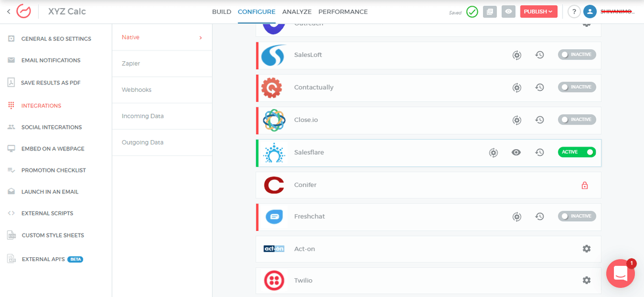Viewport: 644px width, 297px height.
Task: Enable the Freshchat INACTIVE toggle
Action: [x=577, y=216]
